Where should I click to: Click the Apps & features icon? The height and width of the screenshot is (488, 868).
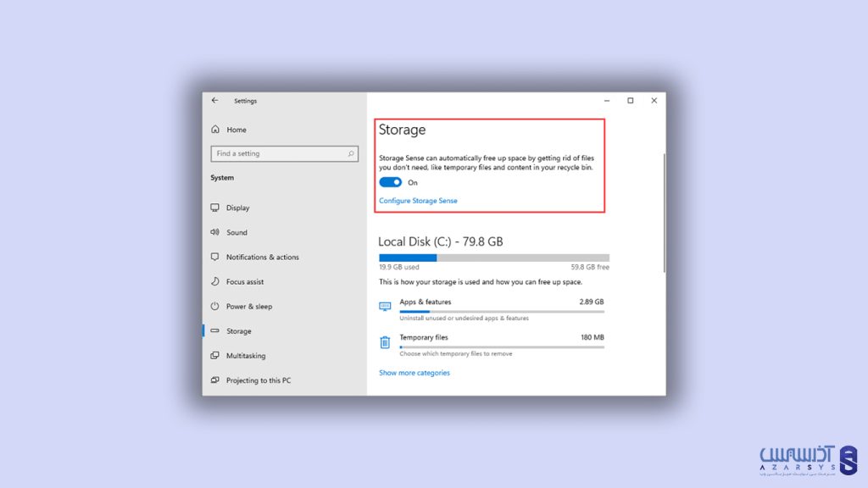[x=385, y=306]
